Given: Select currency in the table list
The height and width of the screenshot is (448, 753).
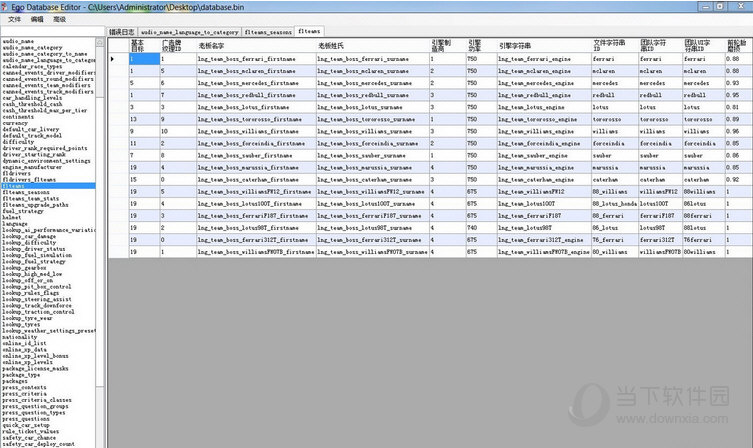Looking at the screenshot, I should click(x=15, y=123).
